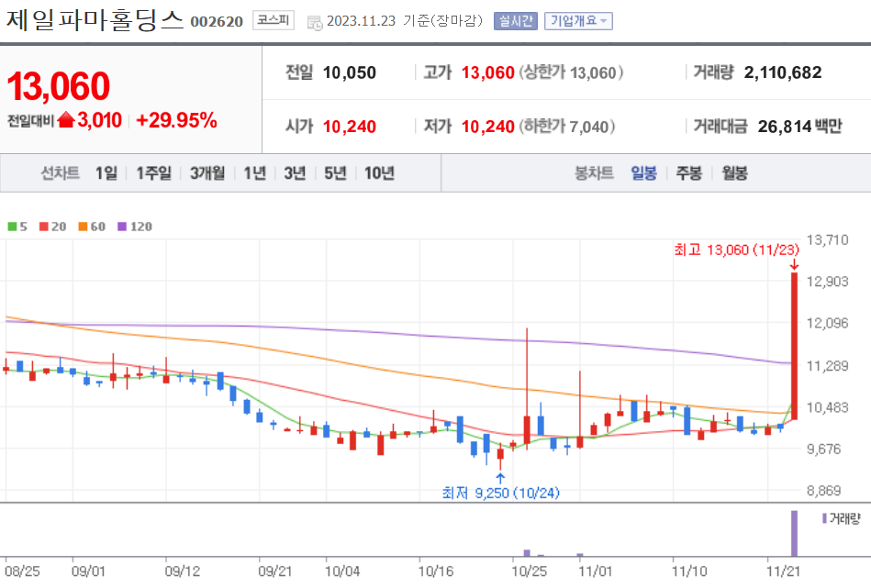Click the 시가 10,240 value
Viewport: 871px width, 588px height.
(x=349, y=126)
